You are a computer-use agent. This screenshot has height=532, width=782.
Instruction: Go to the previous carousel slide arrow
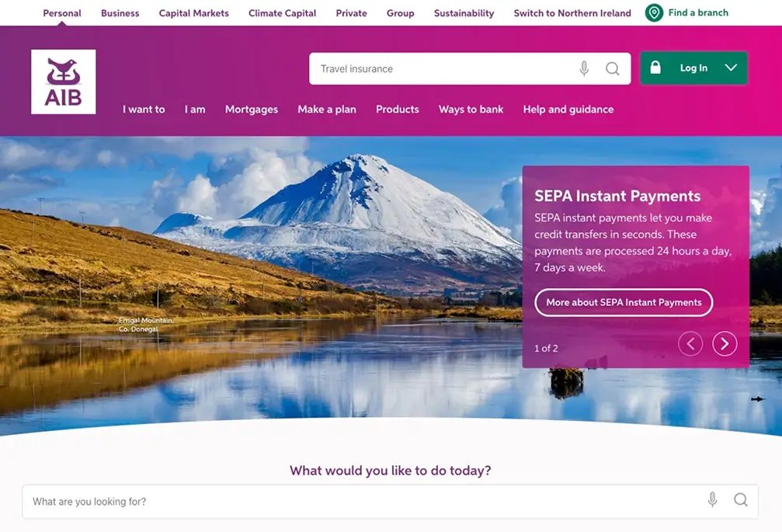tap(690, 343)
